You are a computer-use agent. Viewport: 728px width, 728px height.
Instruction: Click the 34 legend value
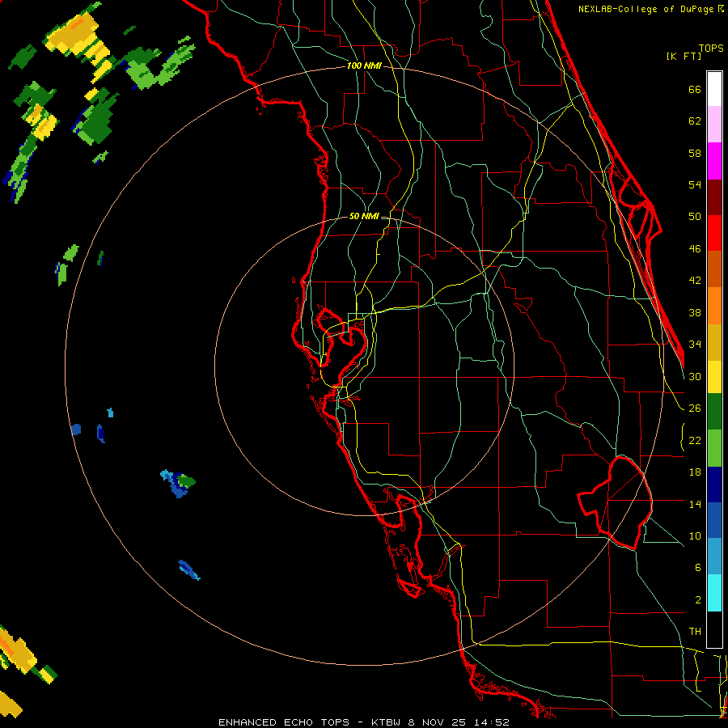point(695,345)
